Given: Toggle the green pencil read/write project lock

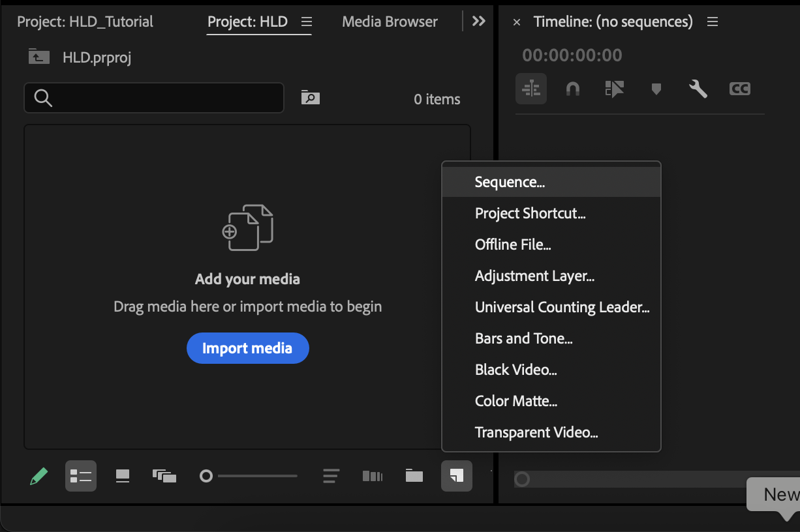Looking at the screenshot, I should click(38, 476).
